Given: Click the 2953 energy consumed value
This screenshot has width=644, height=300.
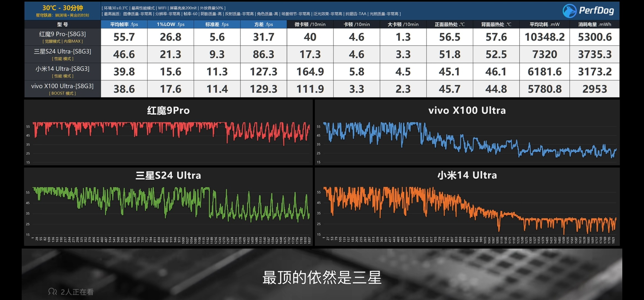Looking at the screenshot, I should [595, 89].
